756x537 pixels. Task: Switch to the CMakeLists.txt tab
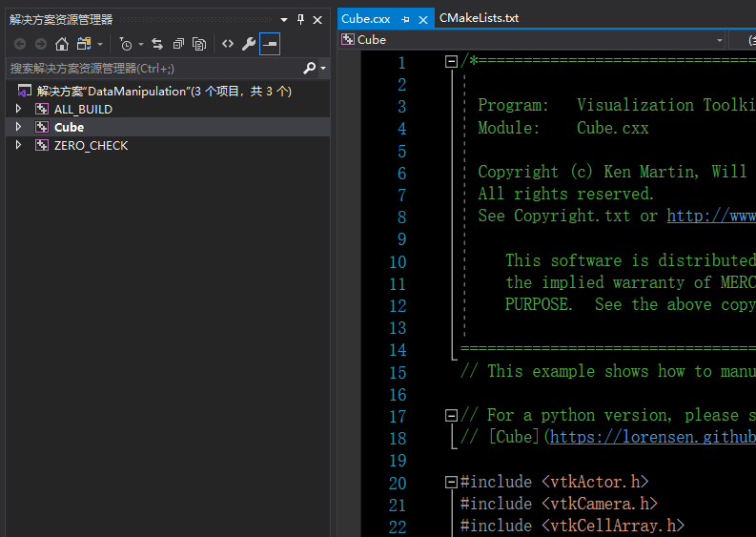479,18
